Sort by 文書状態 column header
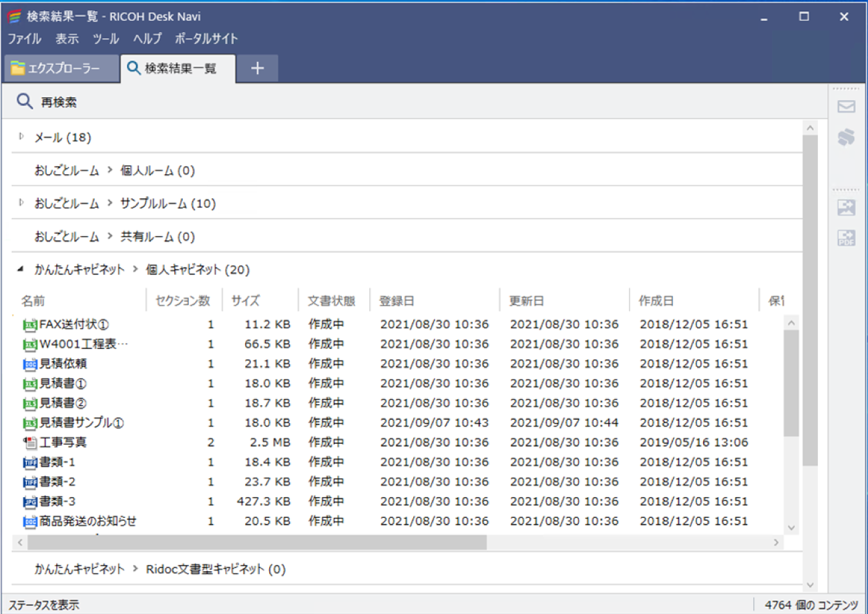Viewport: 868px width, 614px height. (334, 300)
